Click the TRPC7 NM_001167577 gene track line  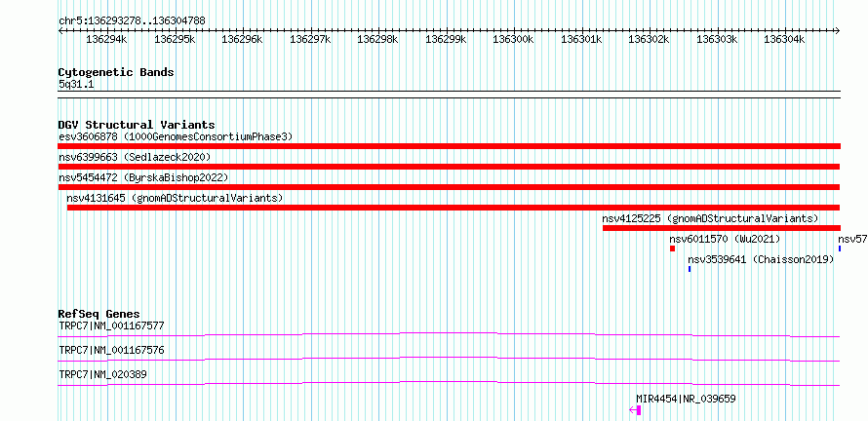[x=449, y=334]
